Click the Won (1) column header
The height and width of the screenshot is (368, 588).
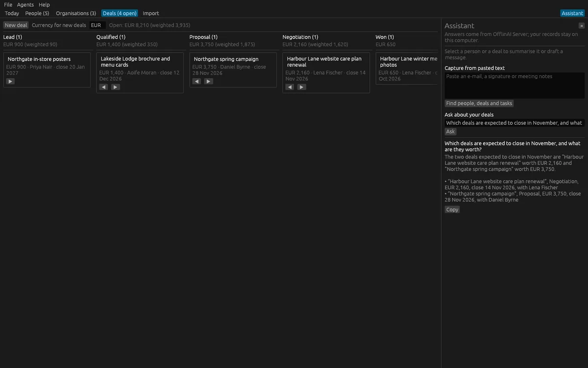coord(384,37)
